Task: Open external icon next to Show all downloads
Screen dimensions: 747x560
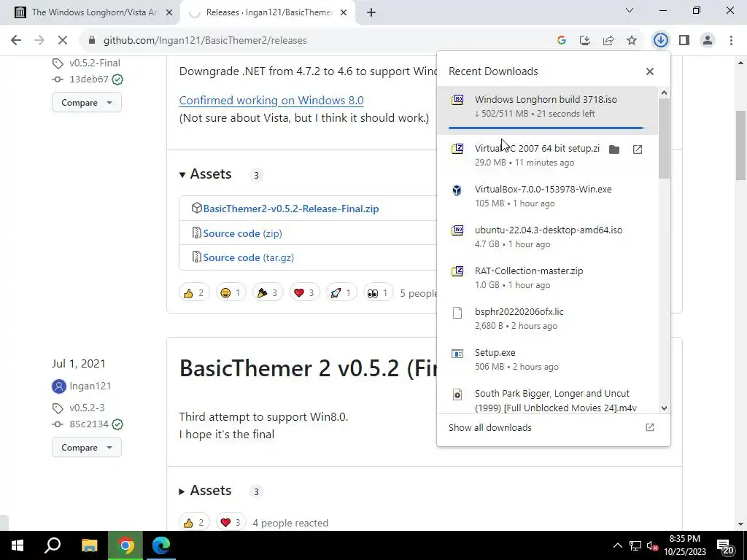Action: click(x=650, y=427)
